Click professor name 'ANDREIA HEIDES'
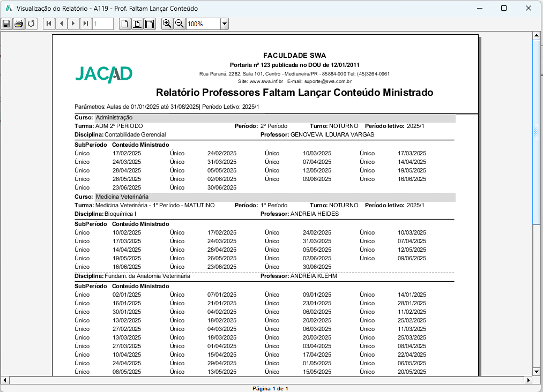Image resolution: width=543 pixels, height=392 pixels. (315, 214)
